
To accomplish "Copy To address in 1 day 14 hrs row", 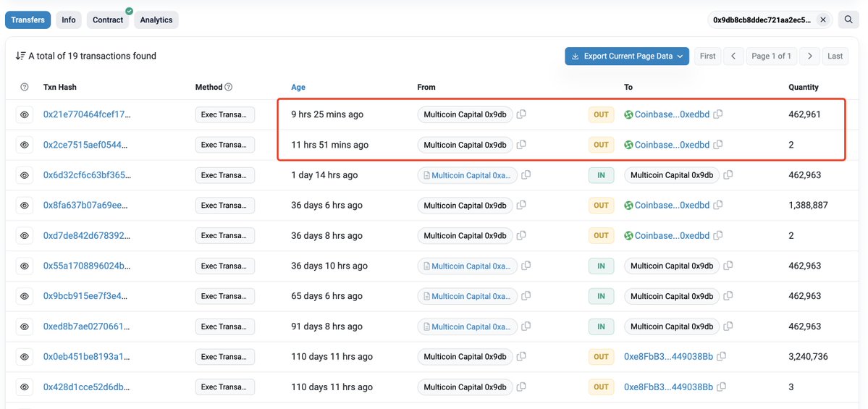I will point(728,175).
